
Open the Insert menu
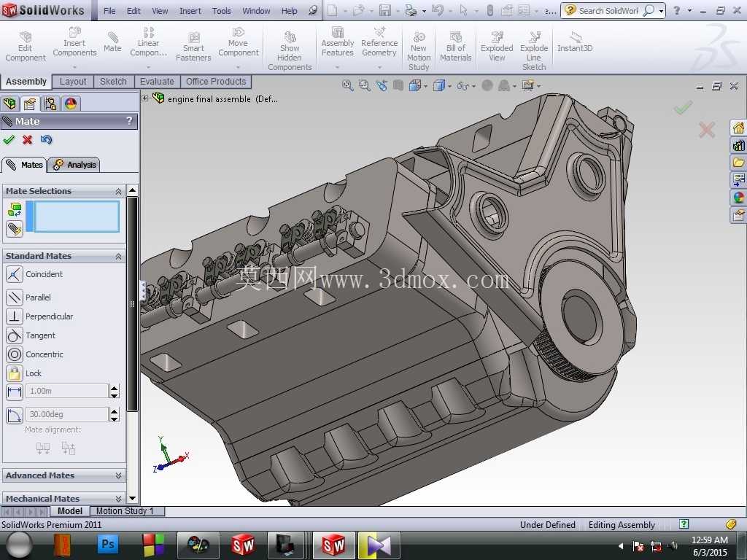click(x=190, y=10)
